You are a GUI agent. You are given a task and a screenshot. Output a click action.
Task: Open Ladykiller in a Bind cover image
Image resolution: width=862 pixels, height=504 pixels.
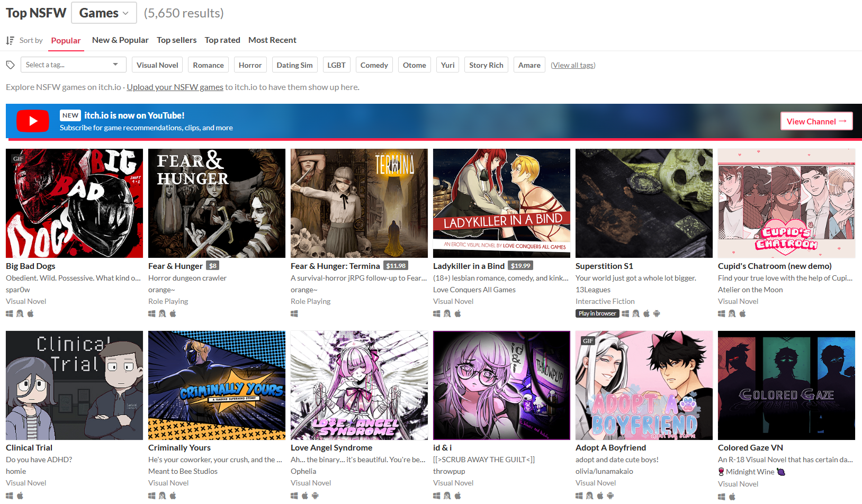click(501, 203)
